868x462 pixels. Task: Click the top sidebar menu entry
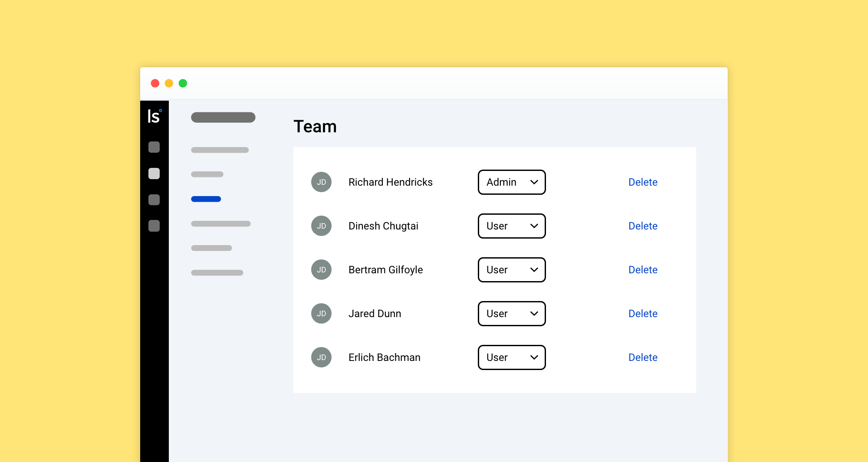pyautogui.click(x=223, y=117)
